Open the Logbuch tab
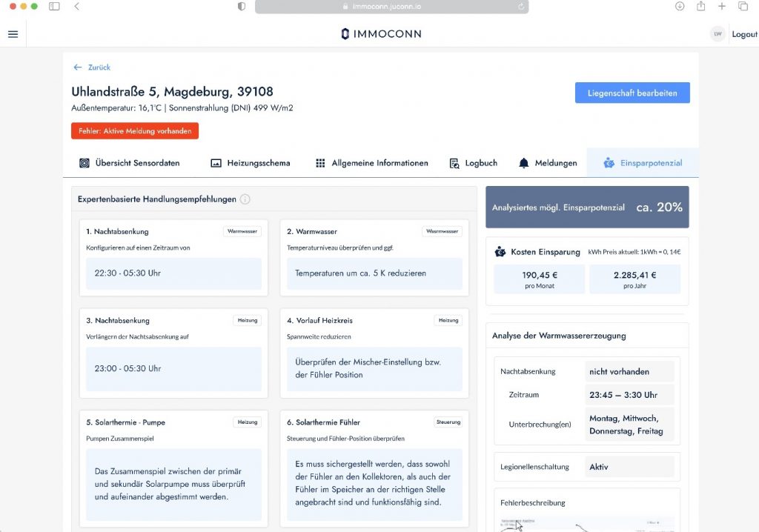This screenshot has height=532, width=759. tap(474, 163)
